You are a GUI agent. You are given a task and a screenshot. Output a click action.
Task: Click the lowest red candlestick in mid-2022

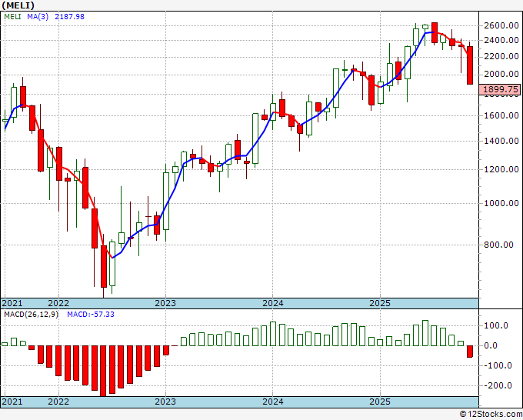pos(104,266)
